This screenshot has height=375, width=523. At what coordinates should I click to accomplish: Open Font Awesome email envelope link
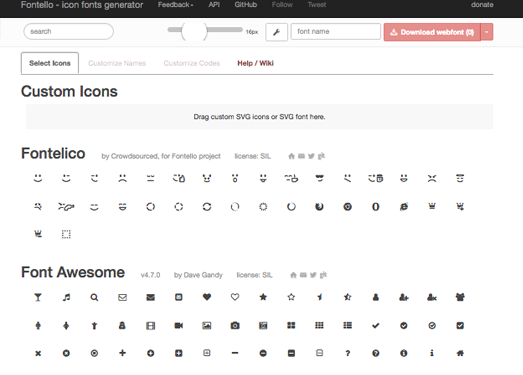click(x=303, y=275)
